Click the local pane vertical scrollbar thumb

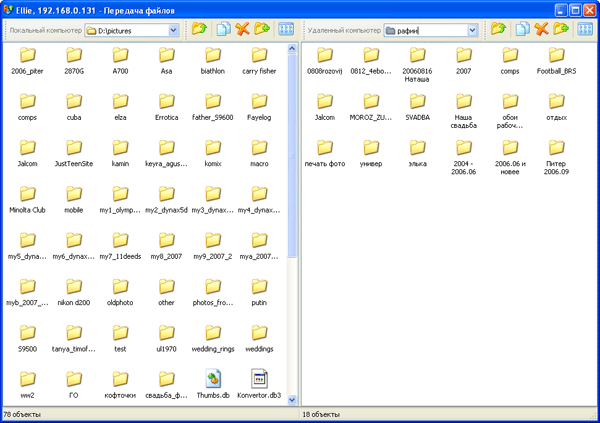[x=292, y=155]
